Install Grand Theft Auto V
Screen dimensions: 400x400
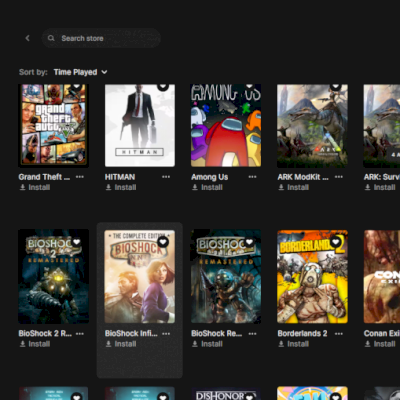[35, 187]
